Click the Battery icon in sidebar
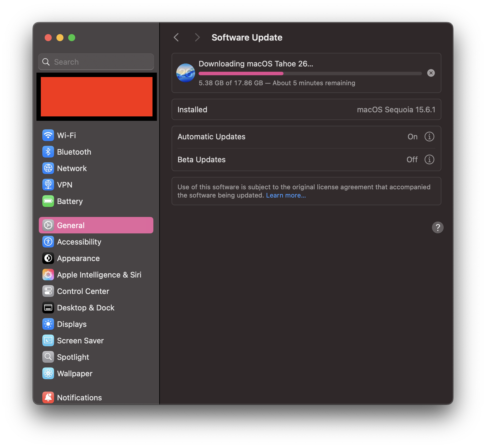The width and height of the screenshot is (486, 448). click(48, 201)
